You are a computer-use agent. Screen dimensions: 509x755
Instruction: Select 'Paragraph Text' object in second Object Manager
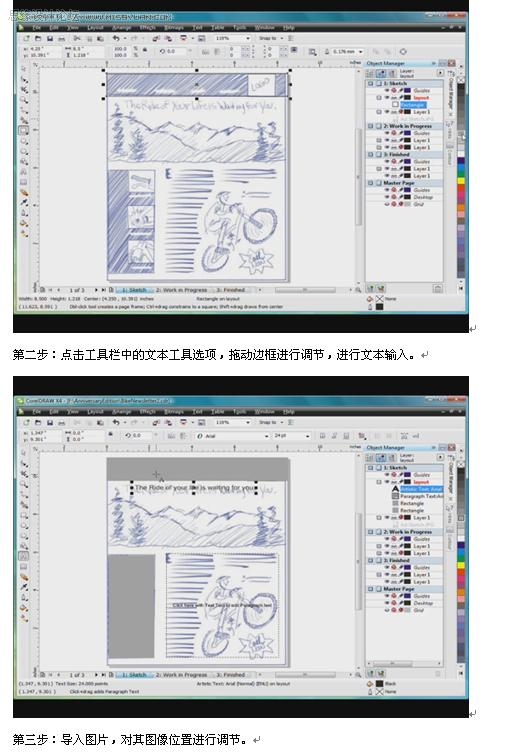[421, 496]
